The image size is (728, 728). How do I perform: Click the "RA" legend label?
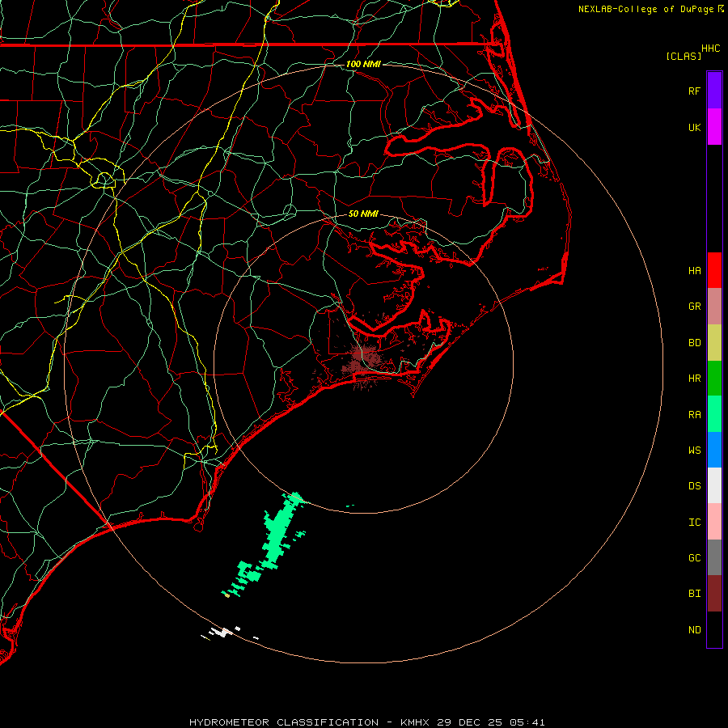pyautogui.click(x=694, y=415)
